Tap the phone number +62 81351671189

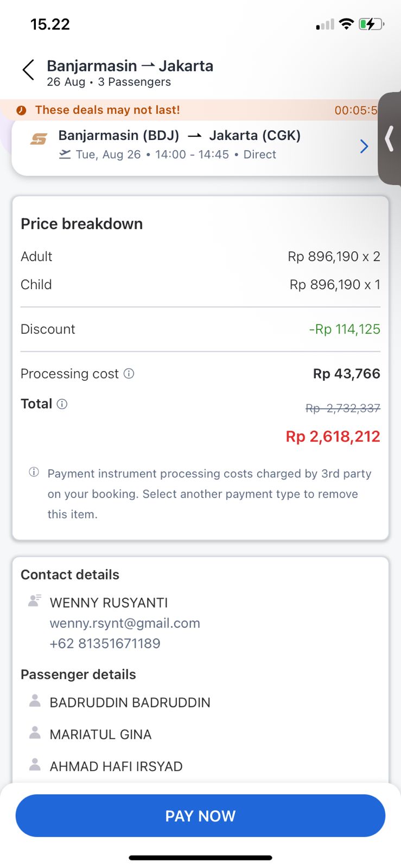(x=105, y=643)
